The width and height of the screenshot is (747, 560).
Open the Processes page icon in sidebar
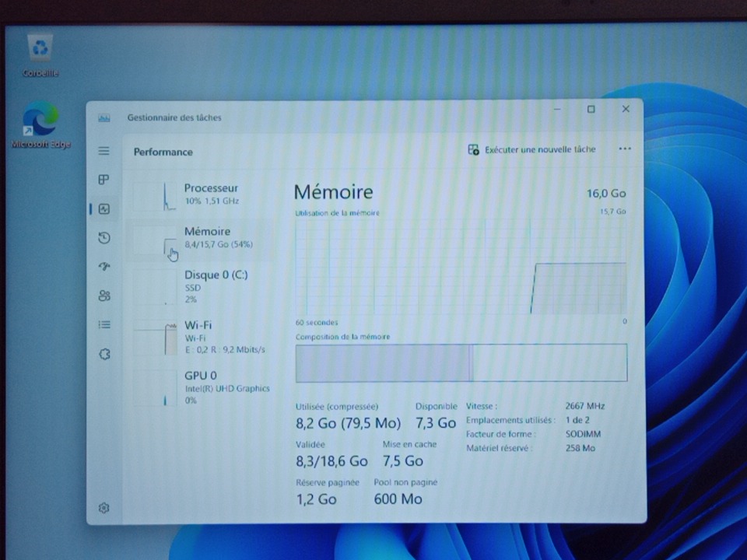(x=103, y=180)
